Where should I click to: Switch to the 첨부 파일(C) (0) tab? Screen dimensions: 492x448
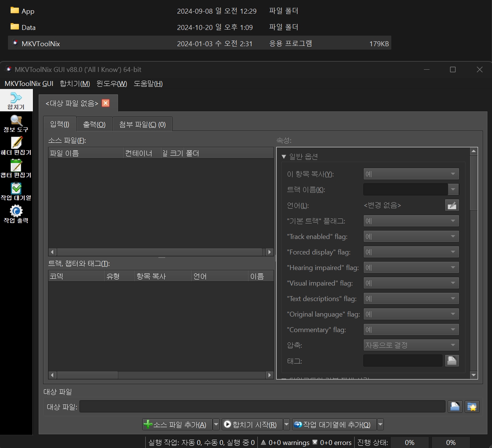pos(142,124)
